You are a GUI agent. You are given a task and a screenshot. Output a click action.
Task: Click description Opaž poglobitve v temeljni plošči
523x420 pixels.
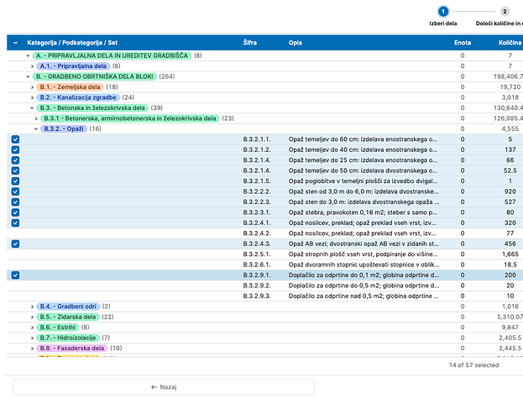363,181
